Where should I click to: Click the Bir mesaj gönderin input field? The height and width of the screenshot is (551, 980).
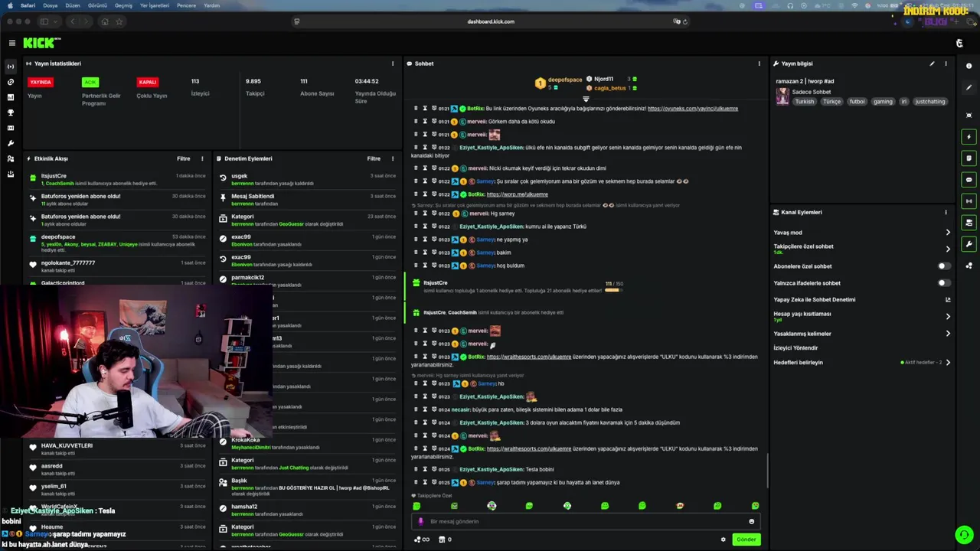coord(586,522)
